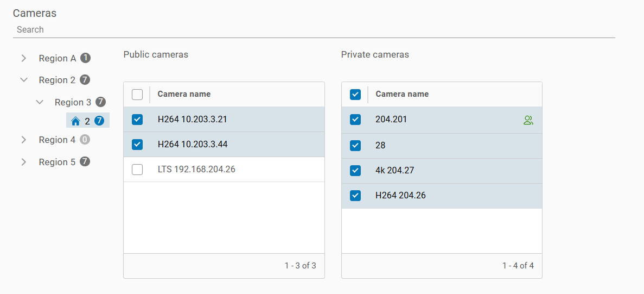The image size is (644, 294).
Task: Click the count badge beside Region 5
Action: [x=85, y=161]
